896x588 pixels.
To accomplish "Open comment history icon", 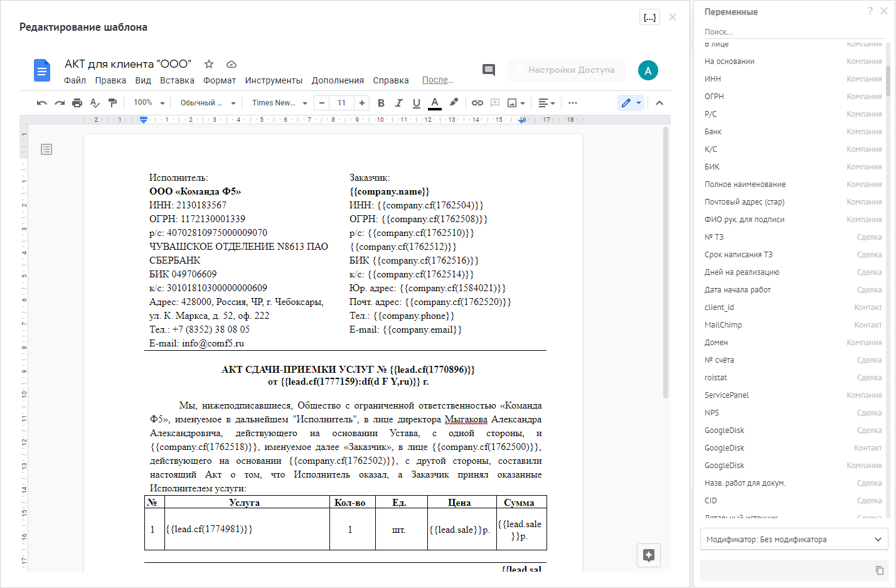I will click(489, 70).
